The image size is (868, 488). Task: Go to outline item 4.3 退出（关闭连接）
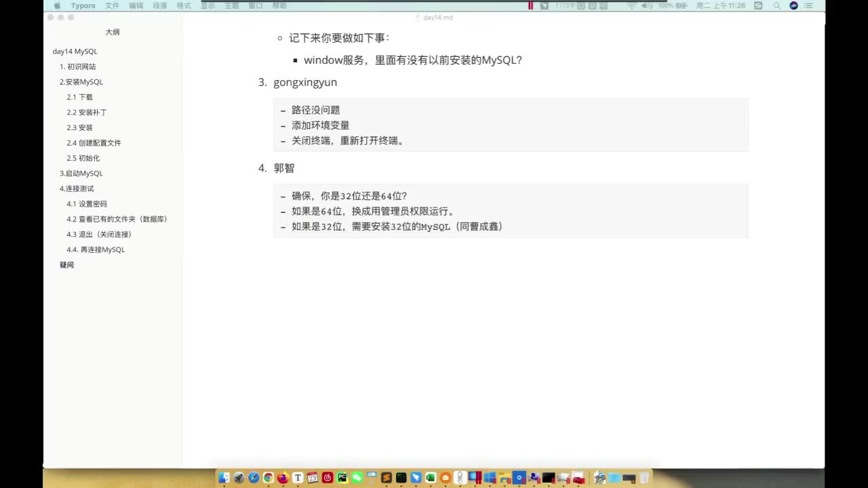pyautogui.click(x=99, y=235)
